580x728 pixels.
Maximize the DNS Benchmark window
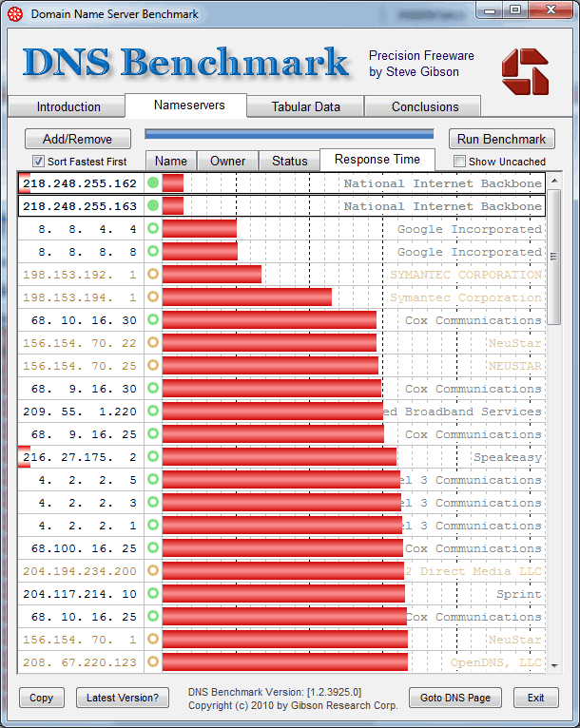click(x=515, y=10)
